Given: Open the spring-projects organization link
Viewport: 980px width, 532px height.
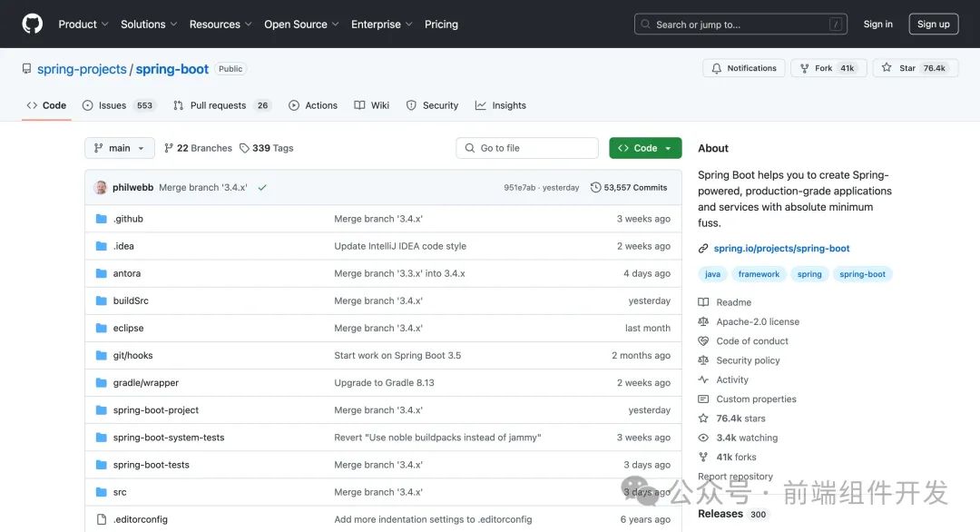Looking at the screenshot, I should pos(82,69).
